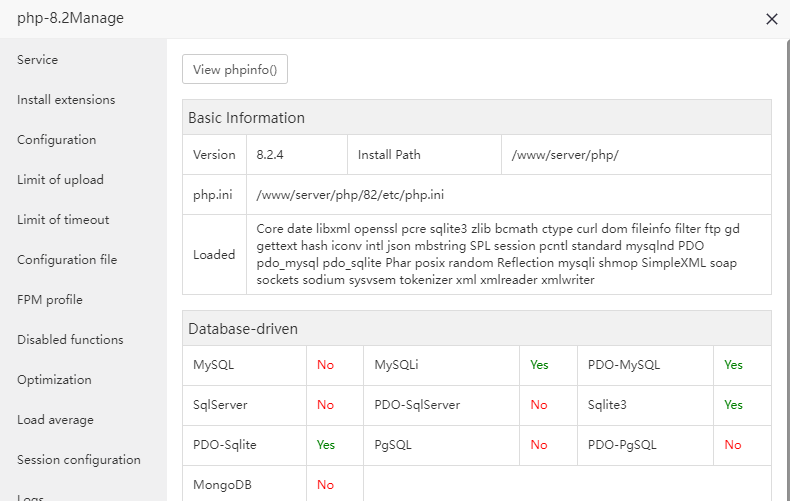
Task: Go to Optimization settings
Action: tap(54, 380)
